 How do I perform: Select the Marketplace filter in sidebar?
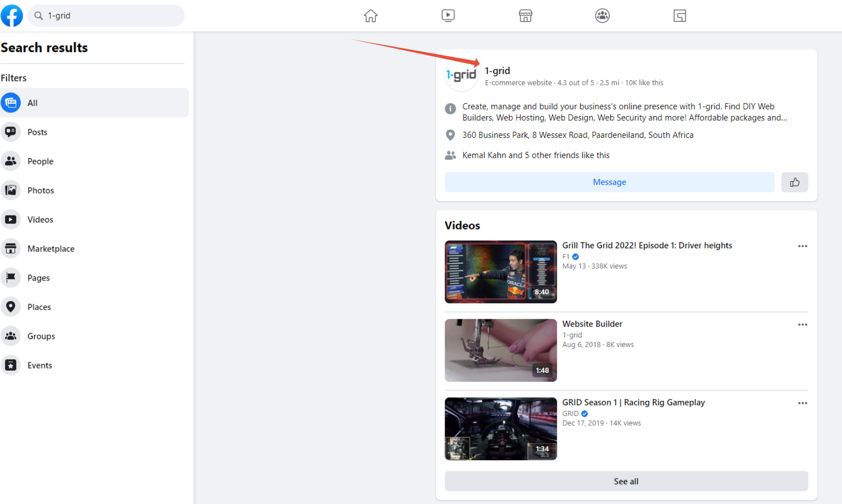coord(94,248)
